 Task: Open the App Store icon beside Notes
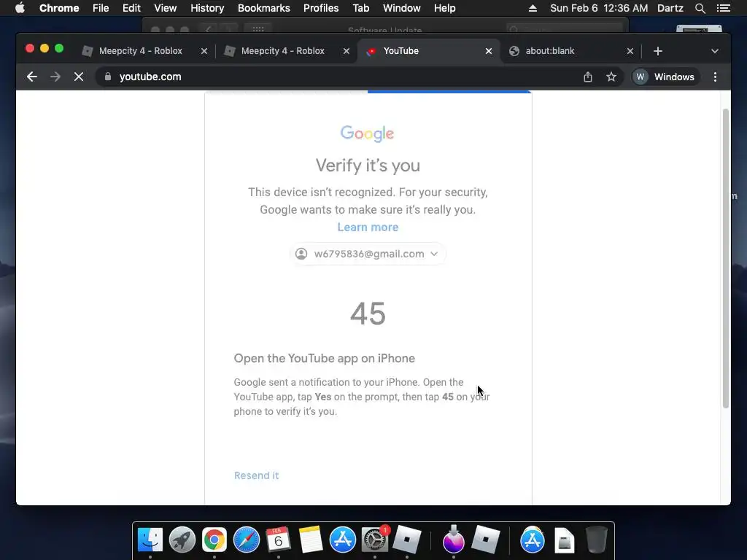[343, 540]
